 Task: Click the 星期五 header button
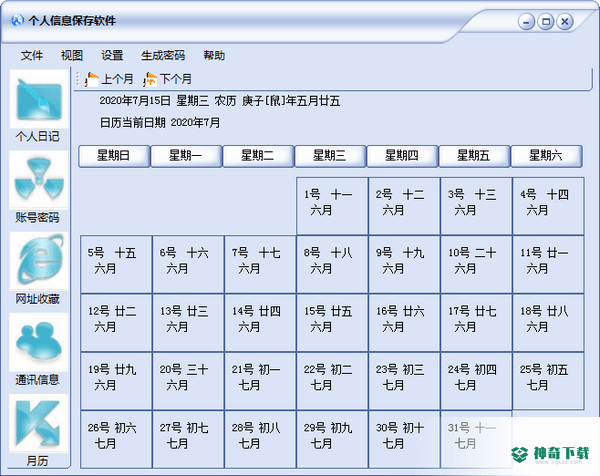coord(474,156)
